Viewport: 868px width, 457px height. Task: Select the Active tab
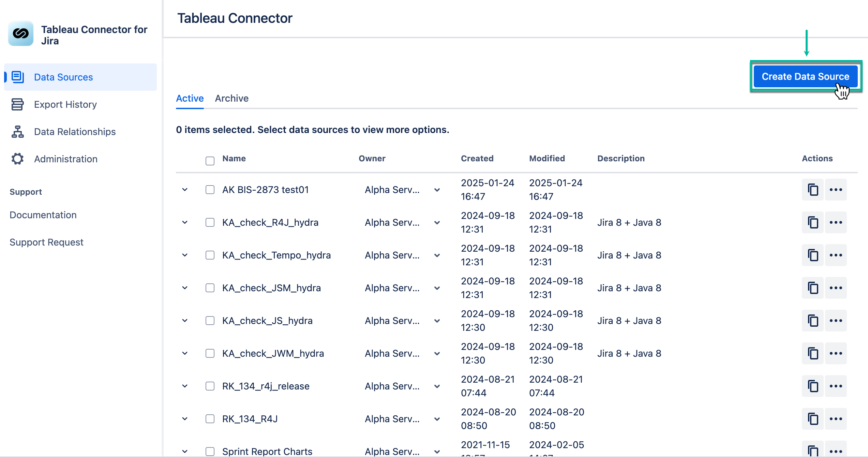tap(190, 98)
